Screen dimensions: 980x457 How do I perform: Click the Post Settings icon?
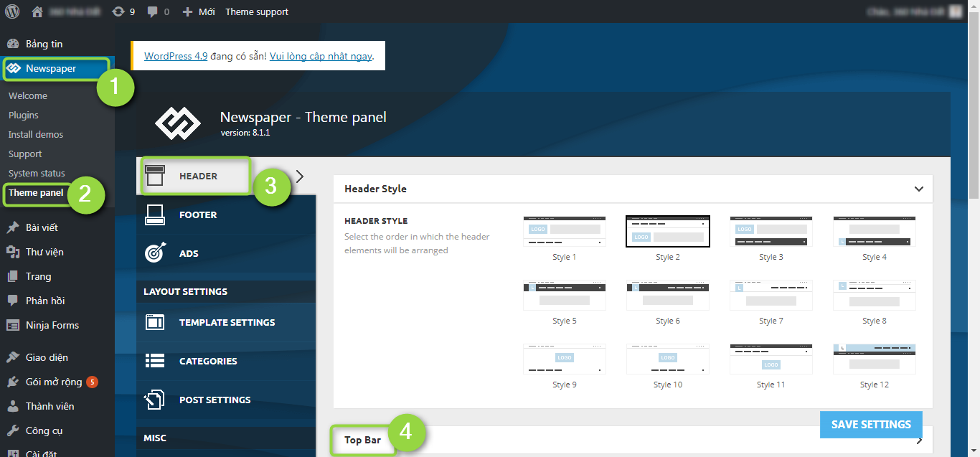(155, 400)
